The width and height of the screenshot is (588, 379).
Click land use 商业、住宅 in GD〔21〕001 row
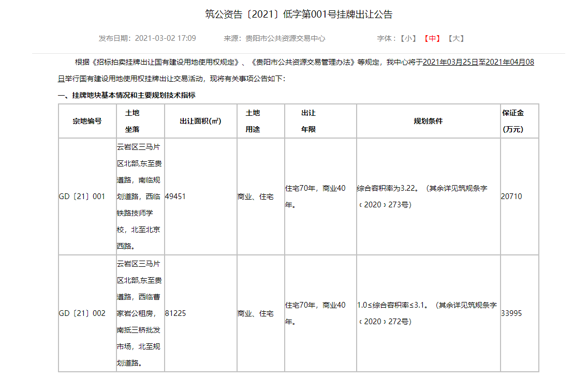pos(255,196)
